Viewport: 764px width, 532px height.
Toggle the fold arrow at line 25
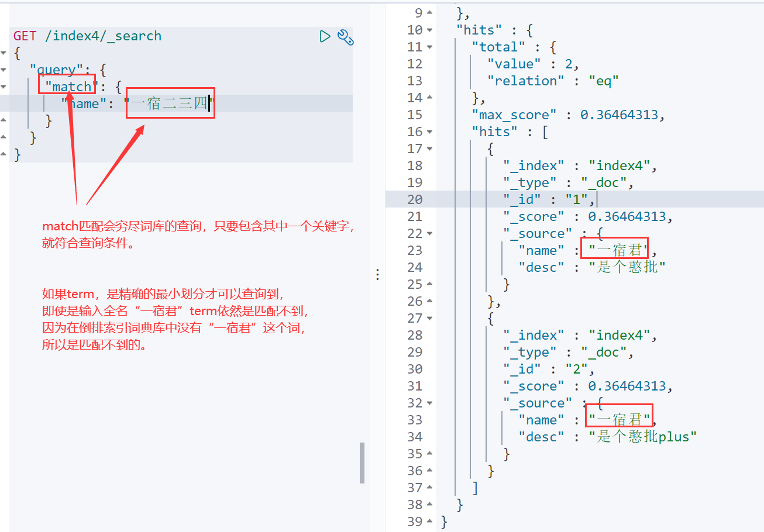[x=430, y=284]
